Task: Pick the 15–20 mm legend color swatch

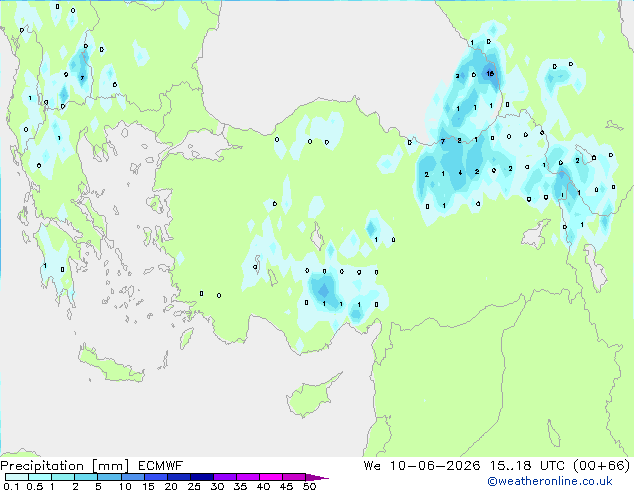Action: coord(155,477)
